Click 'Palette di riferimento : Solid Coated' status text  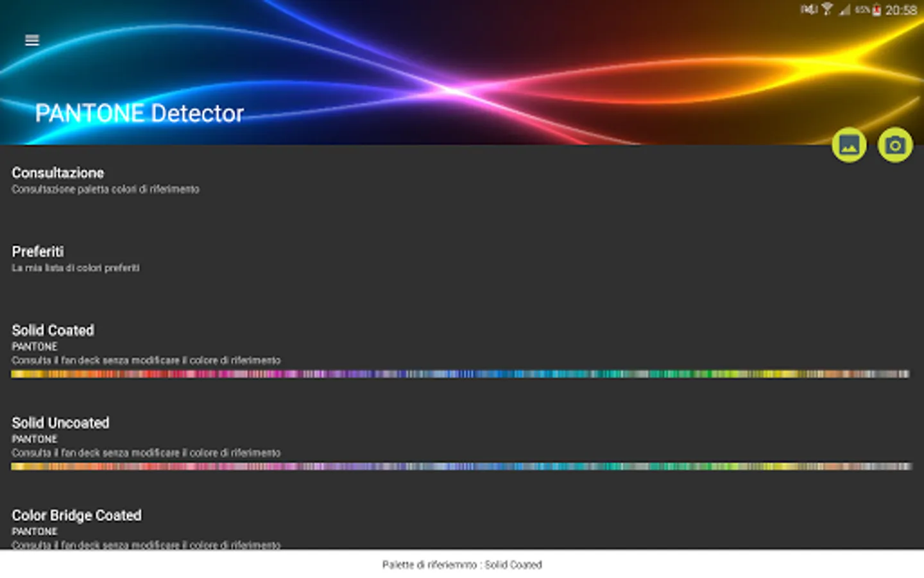pos(462,565)
